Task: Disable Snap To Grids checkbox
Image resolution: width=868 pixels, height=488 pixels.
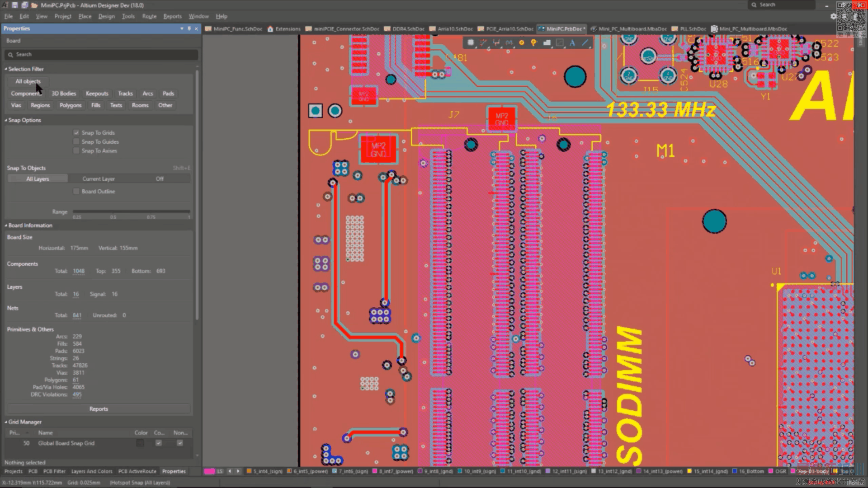Action: pos(76,133)
